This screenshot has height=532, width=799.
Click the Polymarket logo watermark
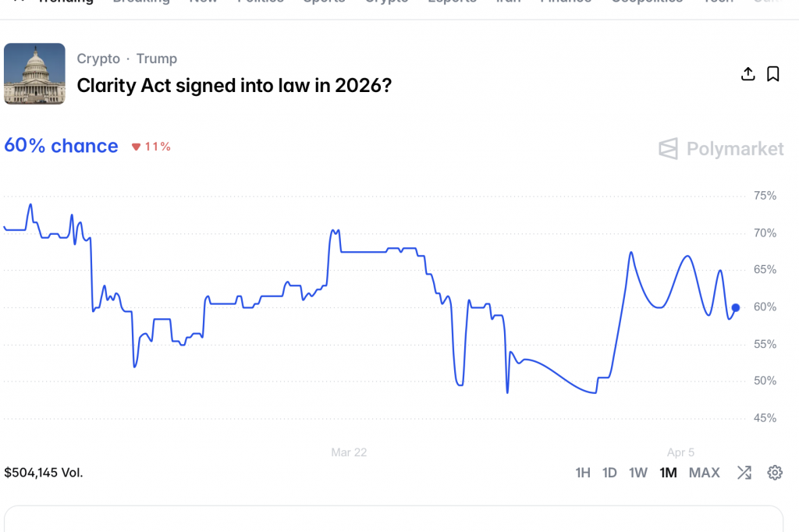click(721, 148)
